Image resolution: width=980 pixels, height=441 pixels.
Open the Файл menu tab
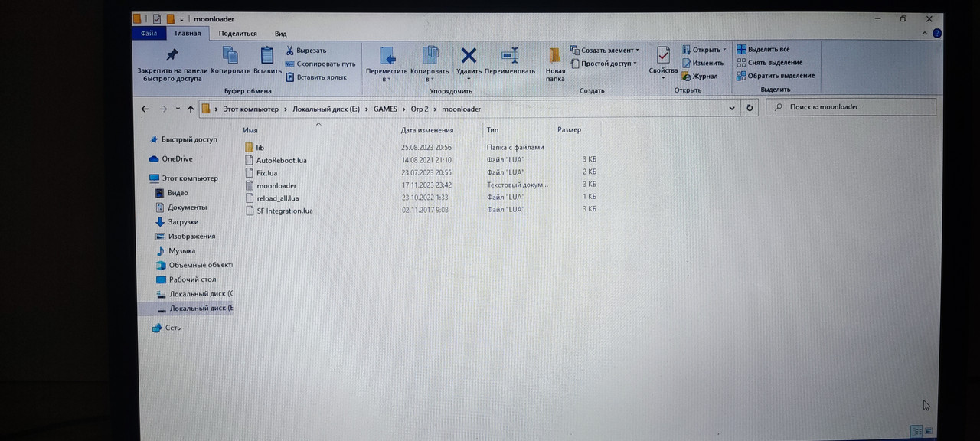(x=149, y=34)
